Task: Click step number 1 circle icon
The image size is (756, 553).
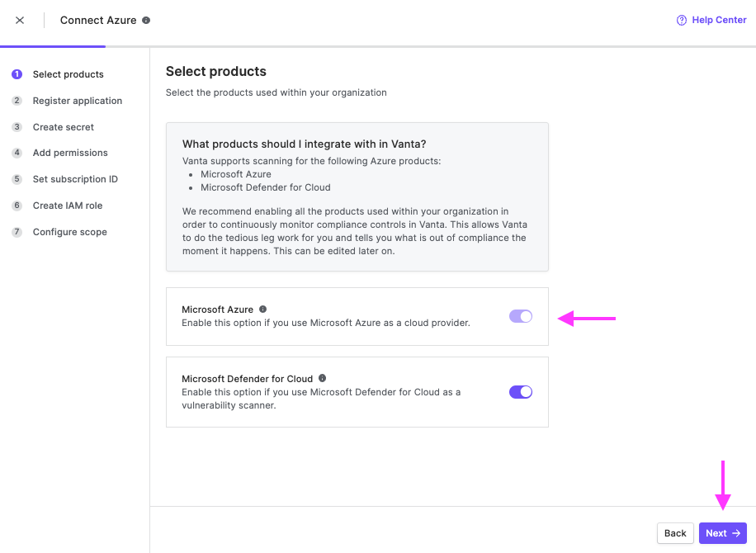Action: [x=17, y=74]
